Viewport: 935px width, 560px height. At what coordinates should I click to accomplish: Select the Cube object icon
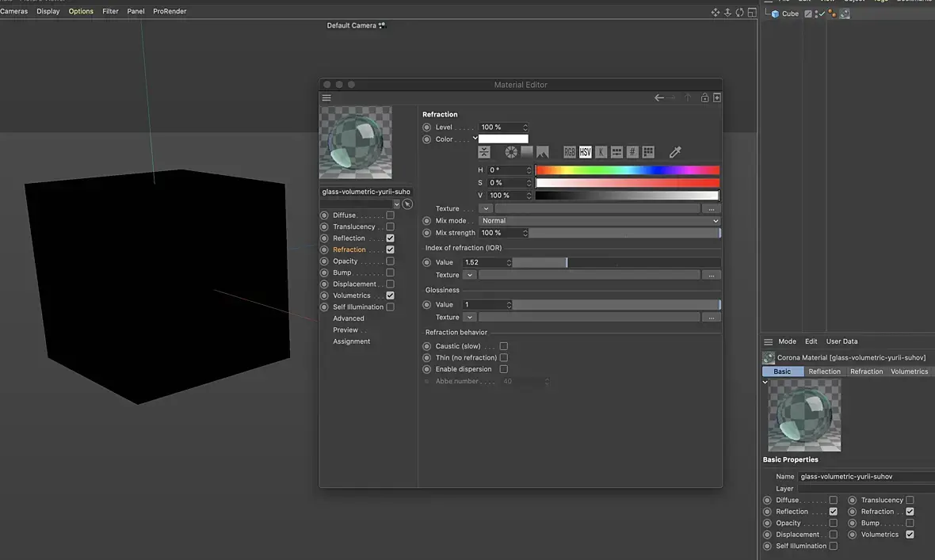775,13
